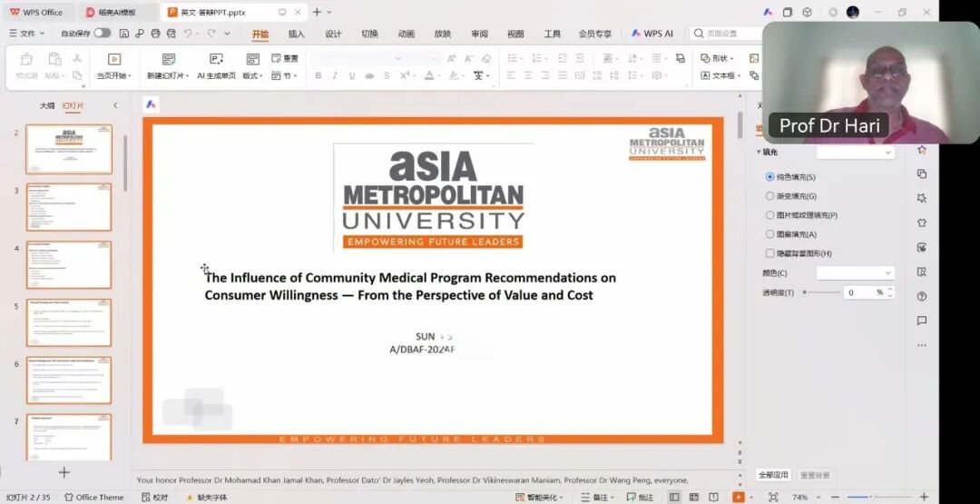Click the 备注 notes button in status bar
This screenshot has height=504, width=980.
598,497
